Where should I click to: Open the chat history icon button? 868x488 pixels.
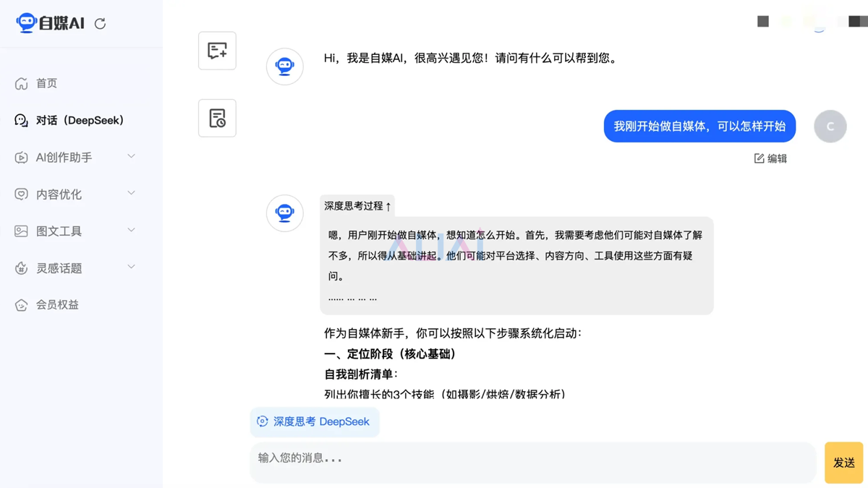click(x=217, y=118)
